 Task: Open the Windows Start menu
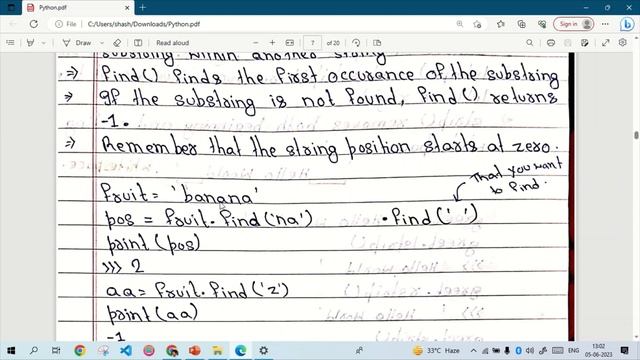(x=11, y=350)
